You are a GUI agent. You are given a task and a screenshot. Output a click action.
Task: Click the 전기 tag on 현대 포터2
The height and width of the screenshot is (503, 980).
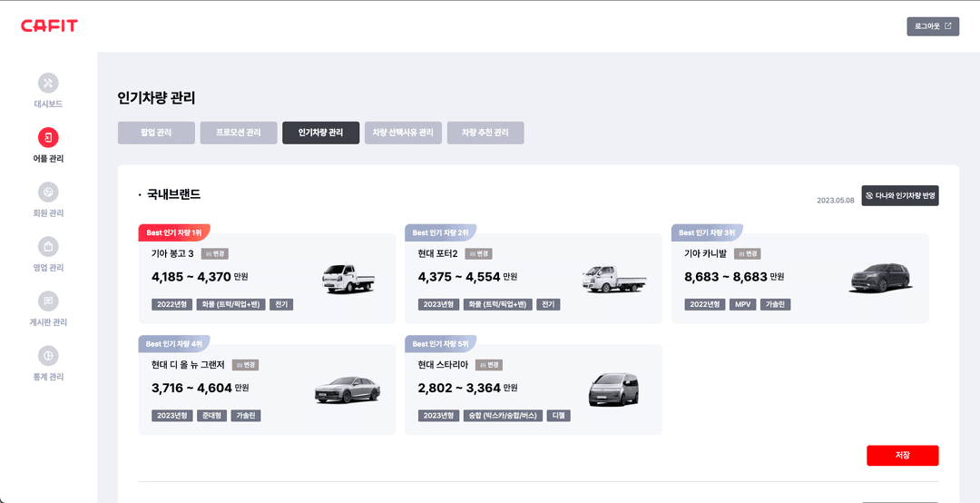coord(548,305)
